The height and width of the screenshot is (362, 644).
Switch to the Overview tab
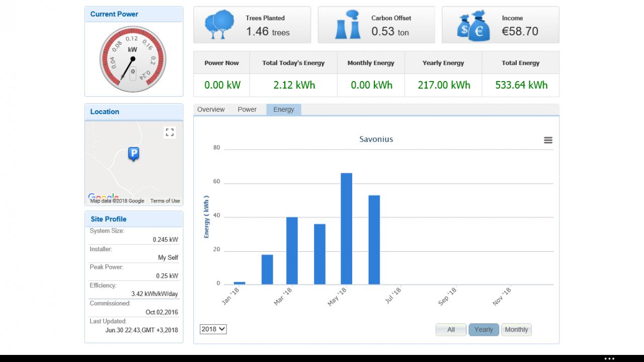[x=211, y=110]
